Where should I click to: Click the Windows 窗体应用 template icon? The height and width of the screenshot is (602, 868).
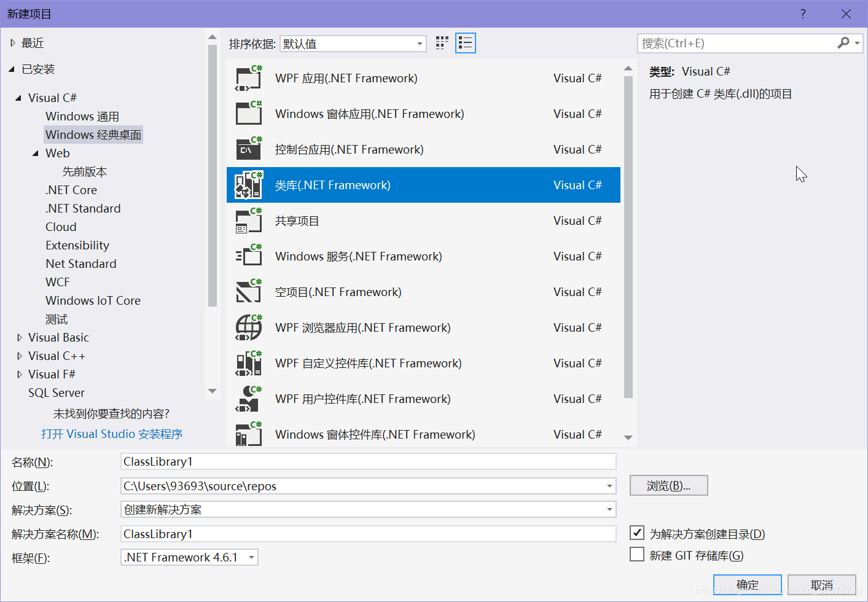coord(249,114)
